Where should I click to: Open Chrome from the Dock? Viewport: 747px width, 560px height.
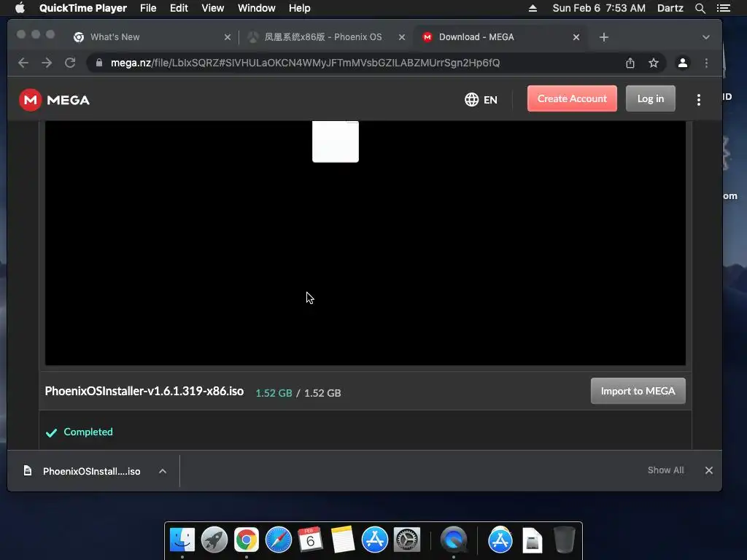click(x=247, y=540)
